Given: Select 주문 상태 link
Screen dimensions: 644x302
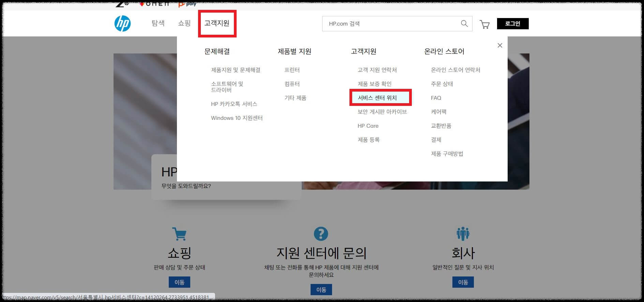Looking at the screenshot, I should pyautogui.click(x=442, y=84).
